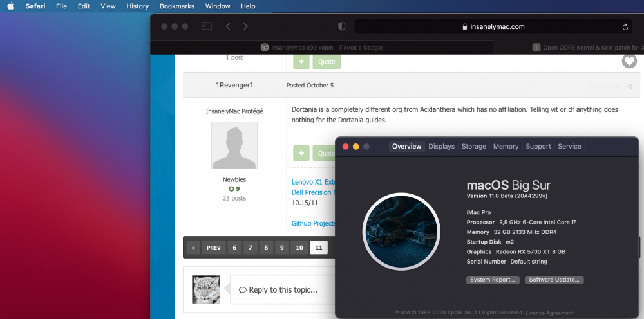This screenshot has height=319, width=644.
Task: Select current page 11
Action: pyautogui.click(x=319, y=248)
